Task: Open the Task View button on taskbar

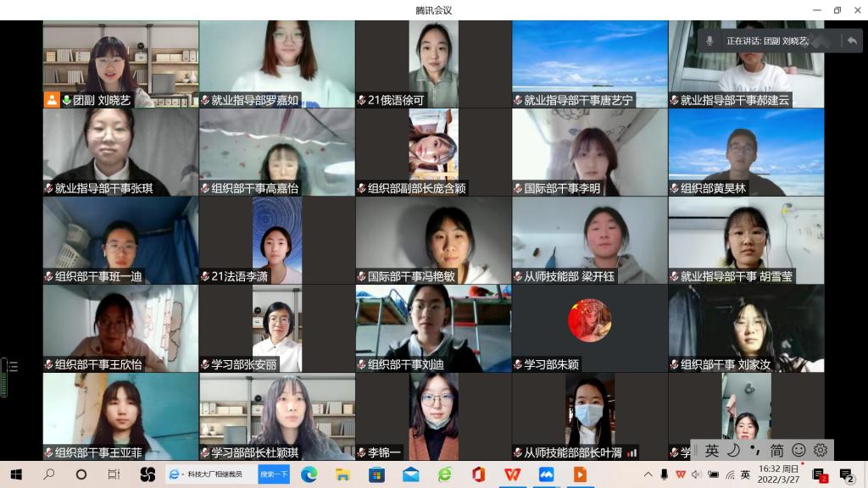Action: pyautogui.click(x=114, y=474)
